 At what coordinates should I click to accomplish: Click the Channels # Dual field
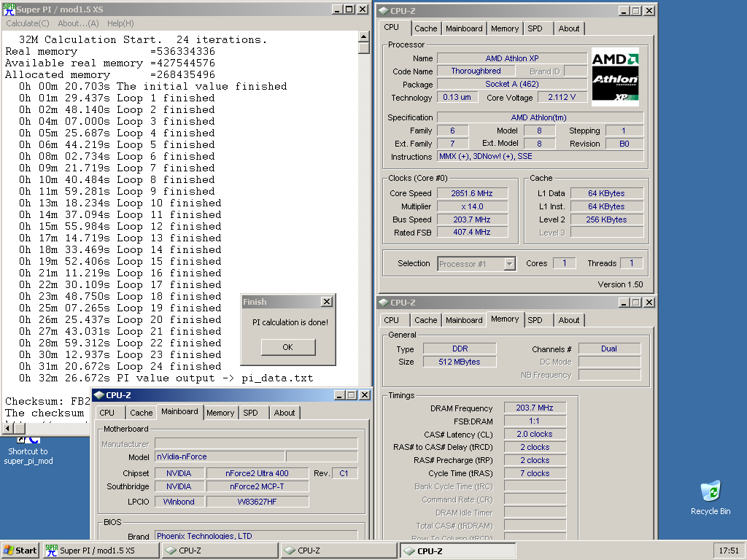click(609, 349)
